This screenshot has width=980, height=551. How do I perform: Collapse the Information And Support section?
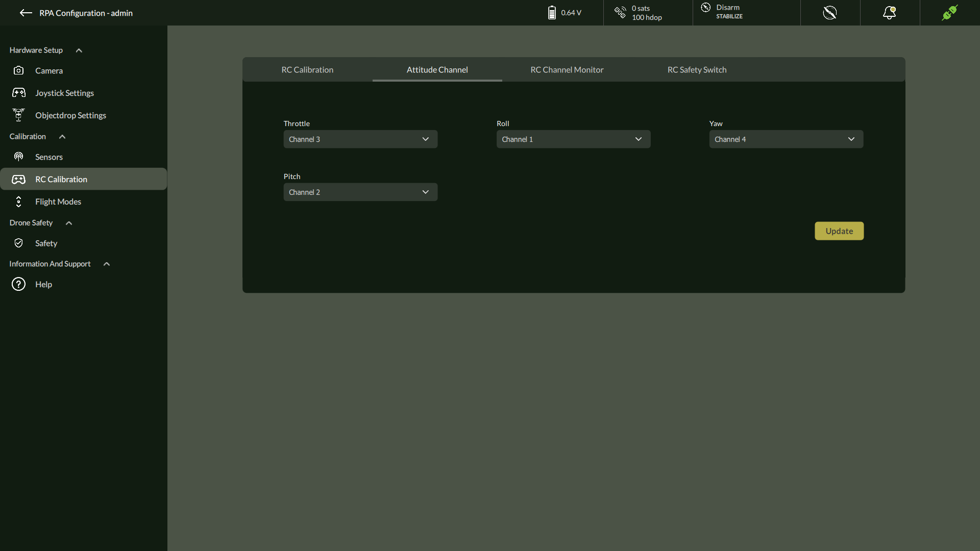coord(107,264)
